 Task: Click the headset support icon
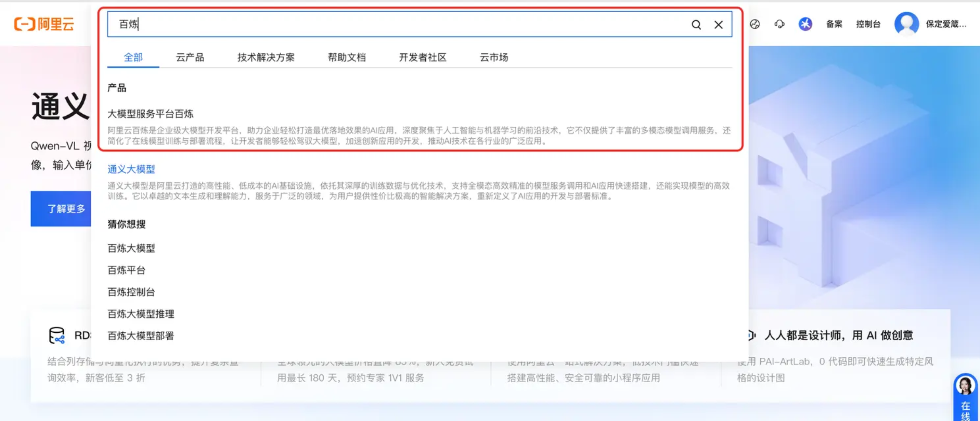[779, 24]
